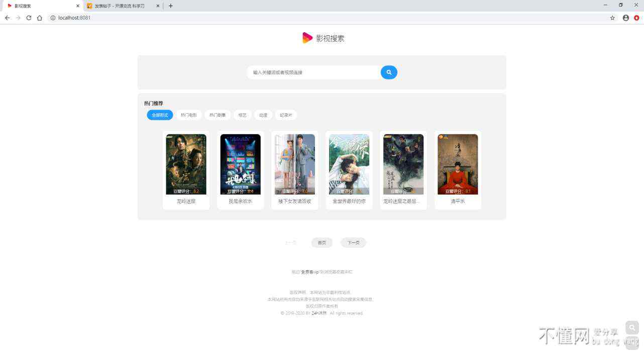The image size is (644, 352).
Task: Click the blue search magnifier button
Action: (x=389, y=72)
